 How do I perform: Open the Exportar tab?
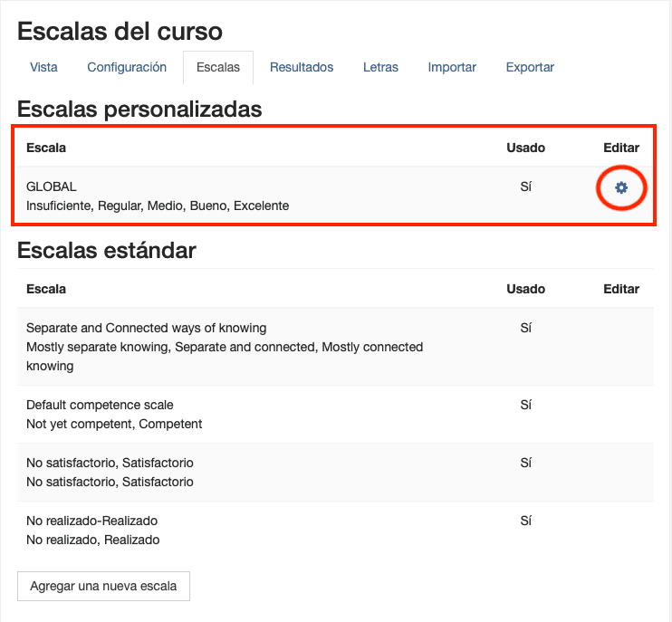click(530, 67)
